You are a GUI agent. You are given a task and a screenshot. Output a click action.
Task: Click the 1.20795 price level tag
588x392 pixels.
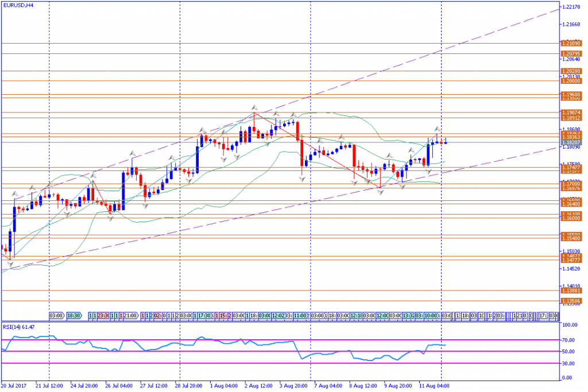pos(571,53)
